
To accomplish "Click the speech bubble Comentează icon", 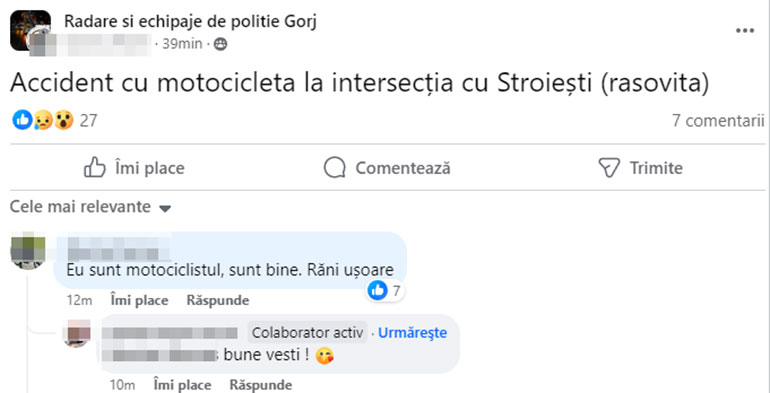I will pyautogui.click(x=335, y=168).
